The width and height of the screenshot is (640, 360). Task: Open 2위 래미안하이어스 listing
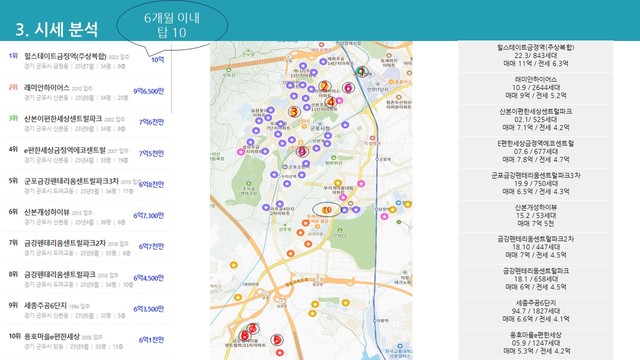click(x=86, y=92)
